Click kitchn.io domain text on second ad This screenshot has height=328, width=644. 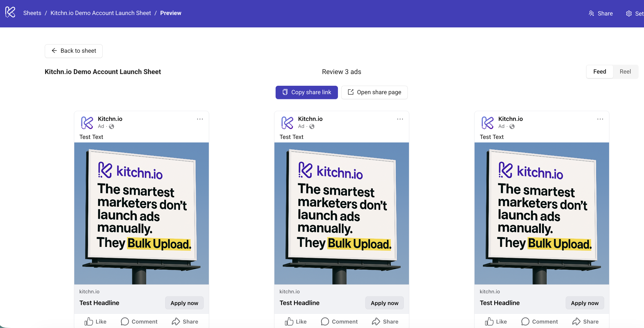point(289,291)
